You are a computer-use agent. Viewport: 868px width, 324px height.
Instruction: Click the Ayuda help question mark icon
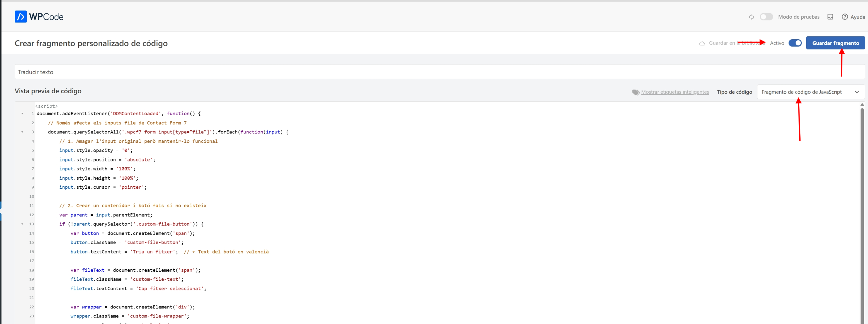845,17
